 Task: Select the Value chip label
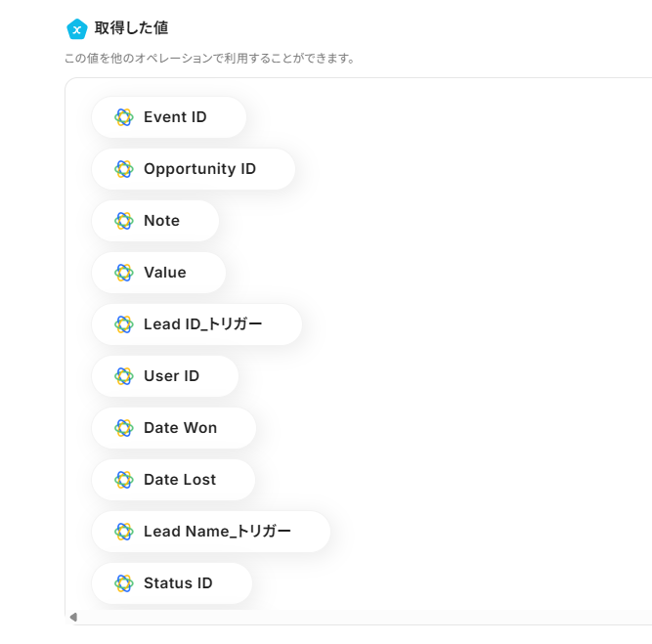(x=164, y=273)
